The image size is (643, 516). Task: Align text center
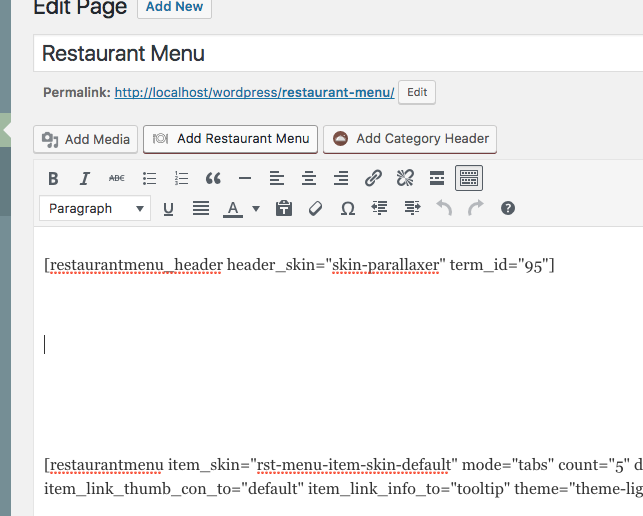(309, 178)
